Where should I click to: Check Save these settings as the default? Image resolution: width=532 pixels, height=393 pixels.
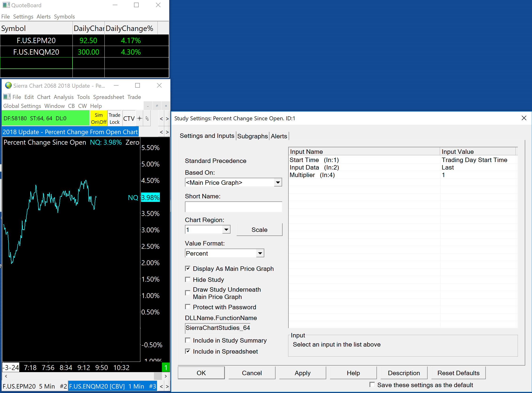(x=372, y=385)
